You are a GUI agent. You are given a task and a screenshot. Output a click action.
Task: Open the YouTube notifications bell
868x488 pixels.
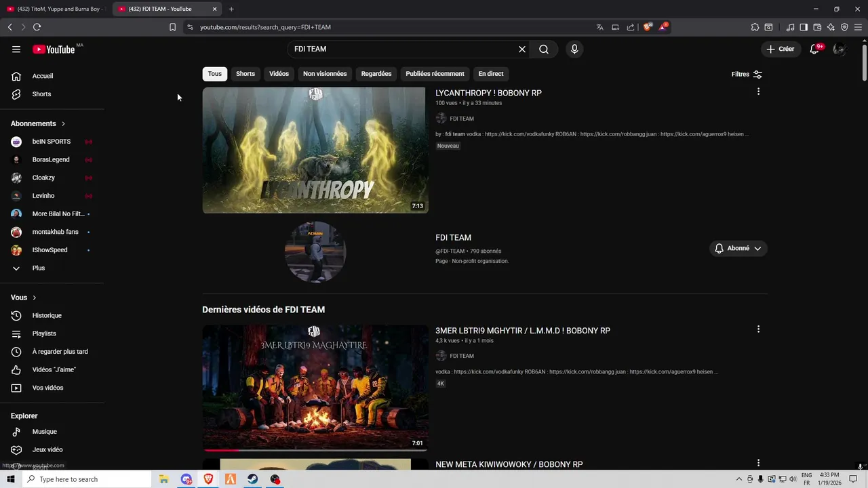click(x=814, y=49)
